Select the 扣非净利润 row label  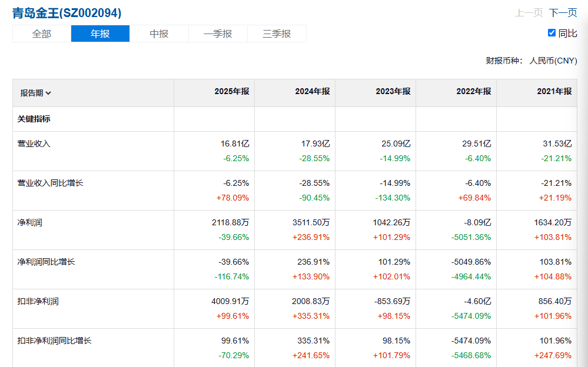[x=38, y=301]
